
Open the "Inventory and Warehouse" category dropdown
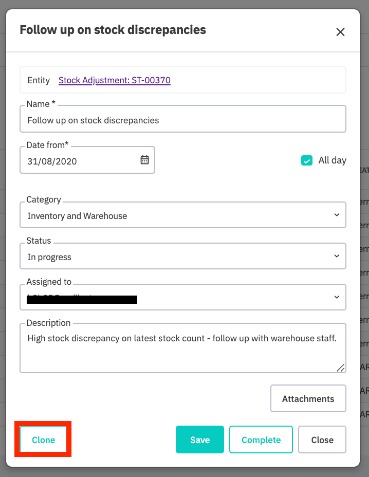tap(183, 215)
